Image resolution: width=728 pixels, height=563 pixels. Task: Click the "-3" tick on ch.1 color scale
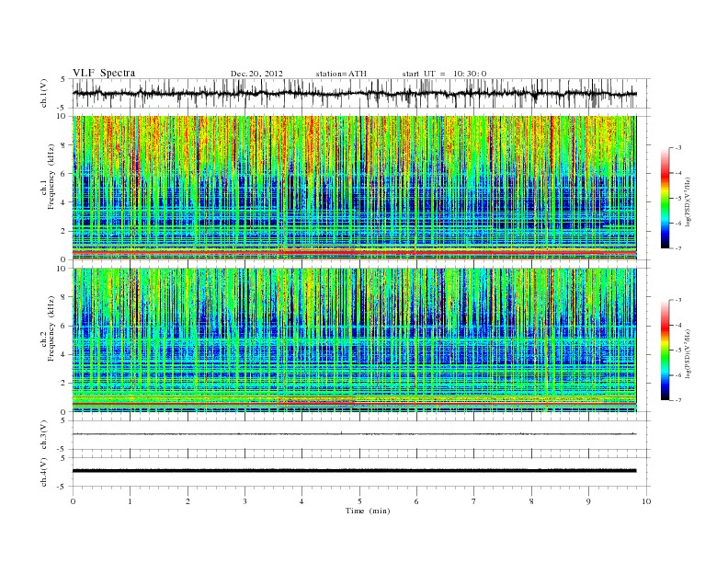[x=677, y=148]
